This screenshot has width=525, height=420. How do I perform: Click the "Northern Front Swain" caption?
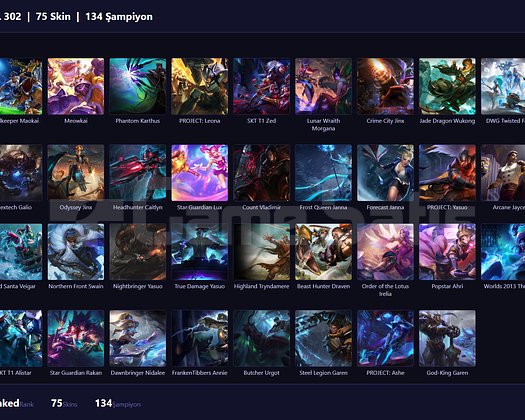76,286
